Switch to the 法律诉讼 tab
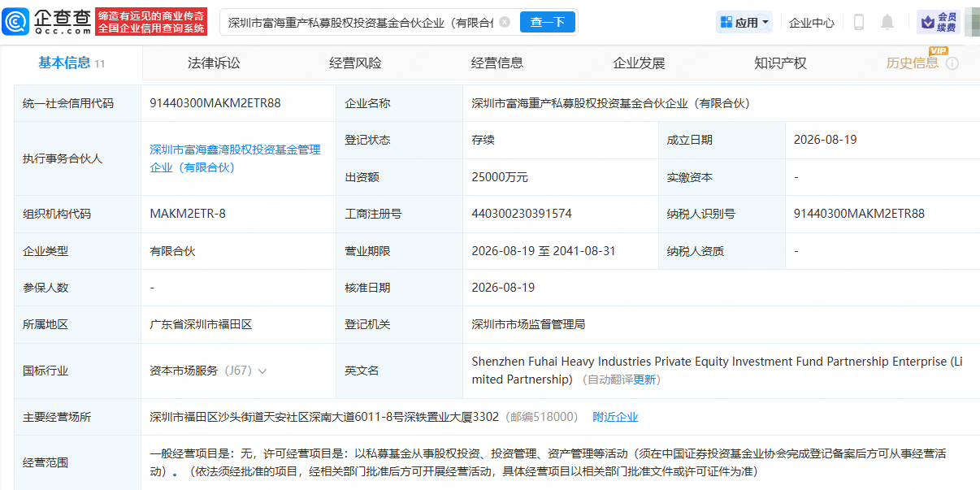Viewport: 980px width, 490px height. pyautogui.click(x=214, y=63)
